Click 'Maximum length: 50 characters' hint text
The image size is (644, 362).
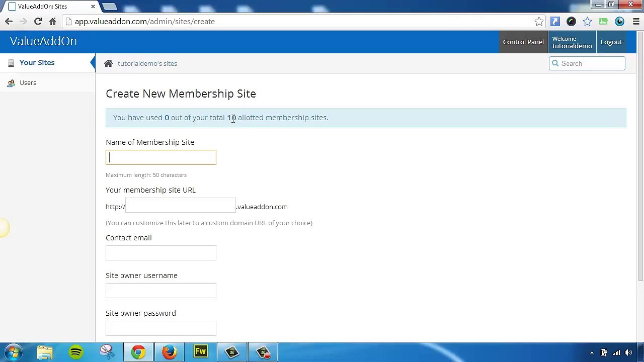tap(146, 175)
